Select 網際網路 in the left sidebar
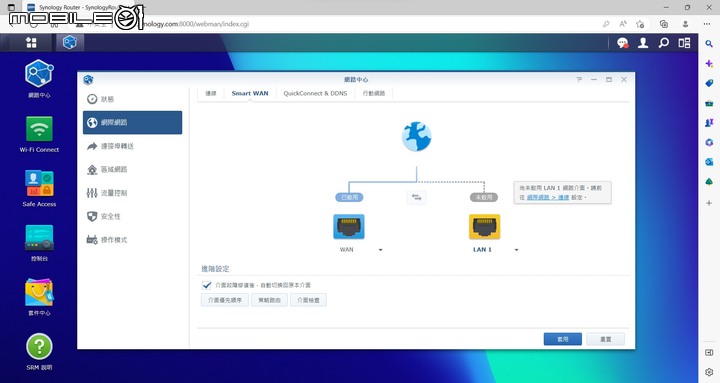Screen dimensions: 720x383 [132, 122]
